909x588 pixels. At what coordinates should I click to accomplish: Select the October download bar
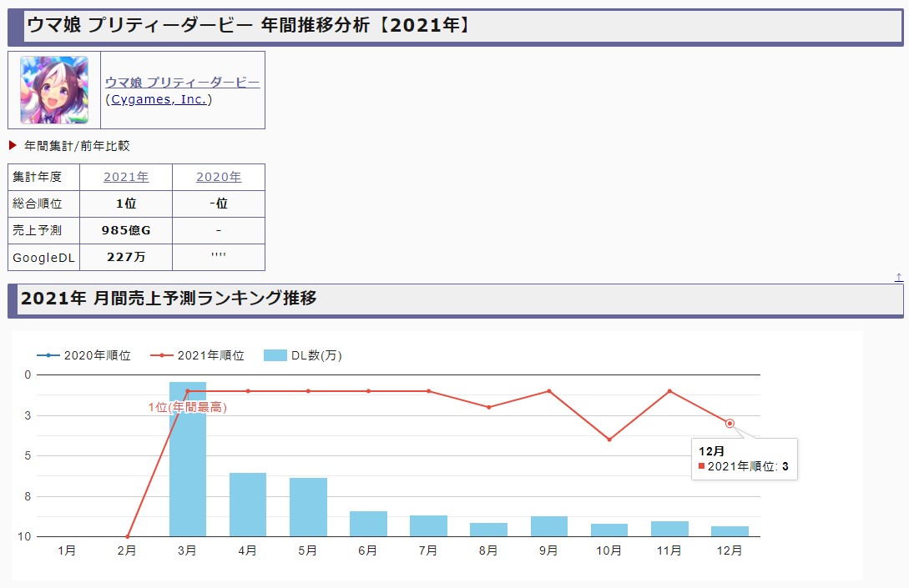[609, 530]
